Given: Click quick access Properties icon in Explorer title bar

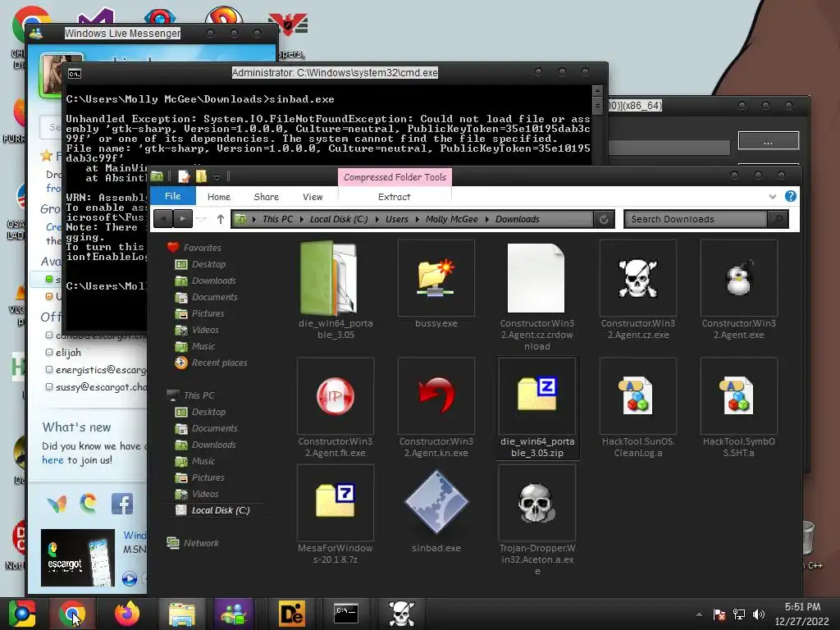Looking at the screenshot, I should point(184,176).
